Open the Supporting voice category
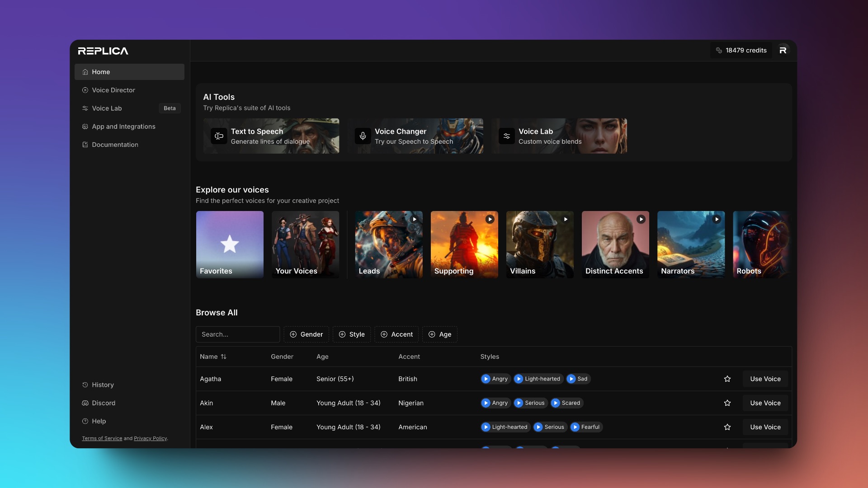Image resolution: width=868 pixels, height=488 pixels. (x=464, y=244)
